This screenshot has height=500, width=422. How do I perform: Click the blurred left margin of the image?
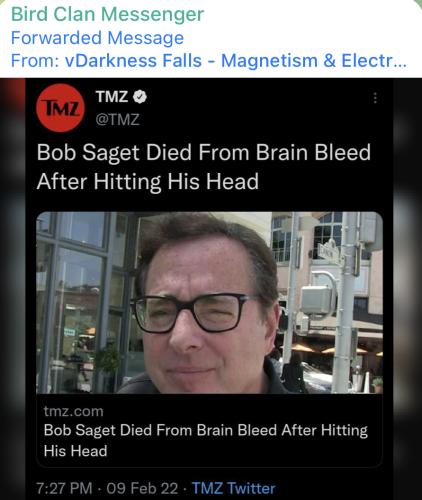[13, 289]
